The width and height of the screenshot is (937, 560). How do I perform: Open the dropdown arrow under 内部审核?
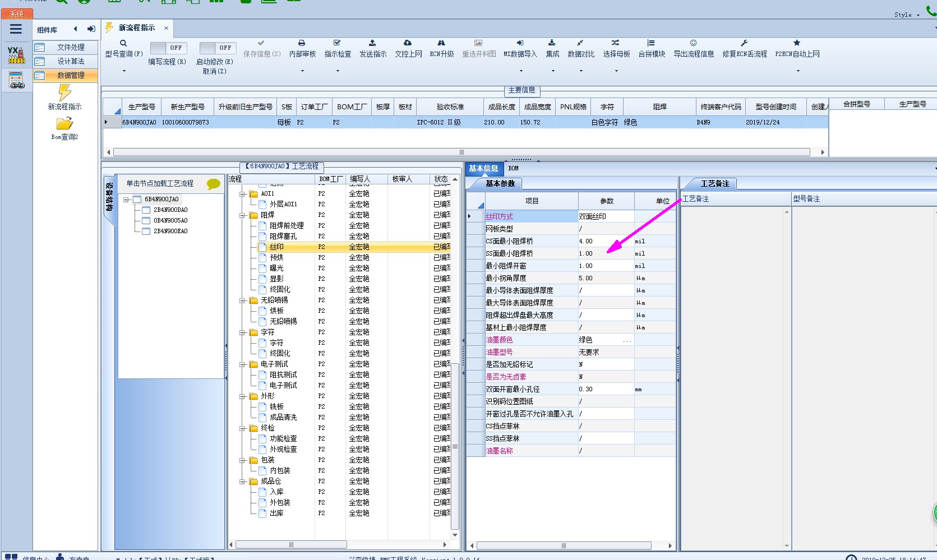(x=302, y=71)
